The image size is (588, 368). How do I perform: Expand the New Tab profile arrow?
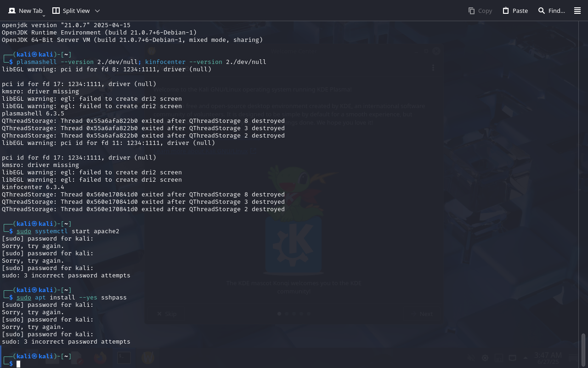[x=44, y=16]
